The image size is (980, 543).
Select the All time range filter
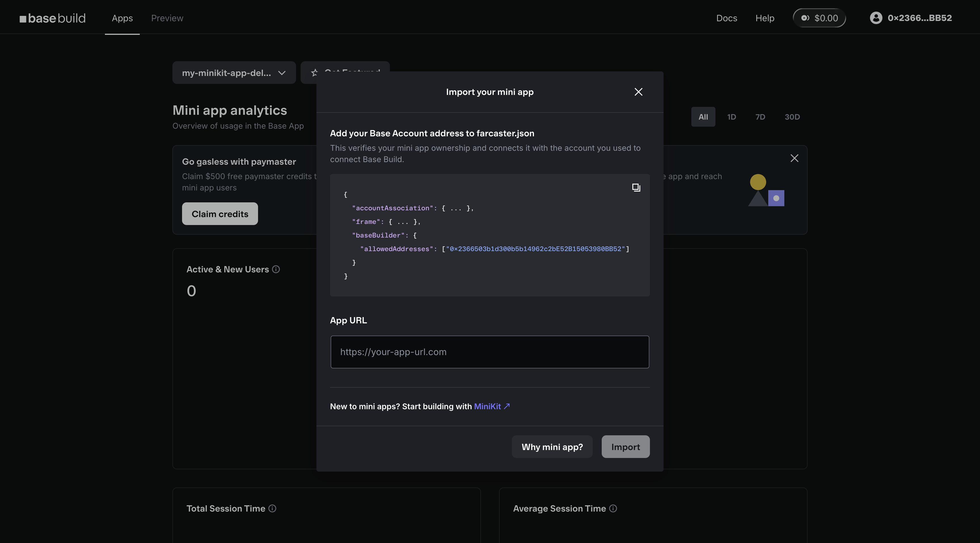coord(703,117)
